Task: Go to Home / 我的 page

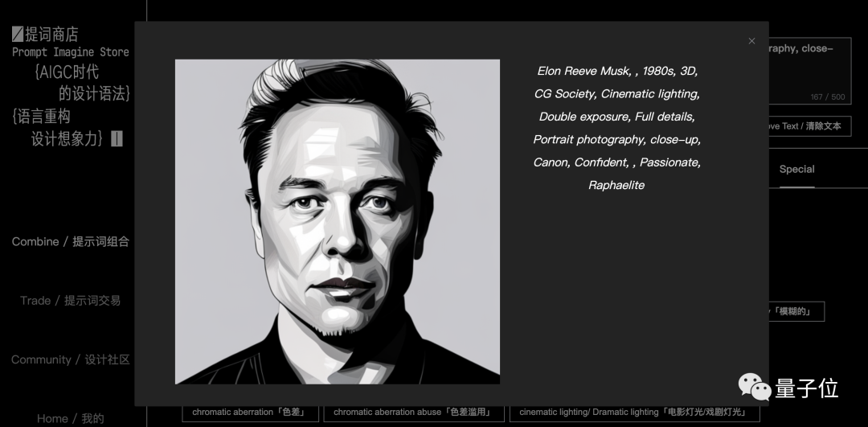Action: coord(70,419)
